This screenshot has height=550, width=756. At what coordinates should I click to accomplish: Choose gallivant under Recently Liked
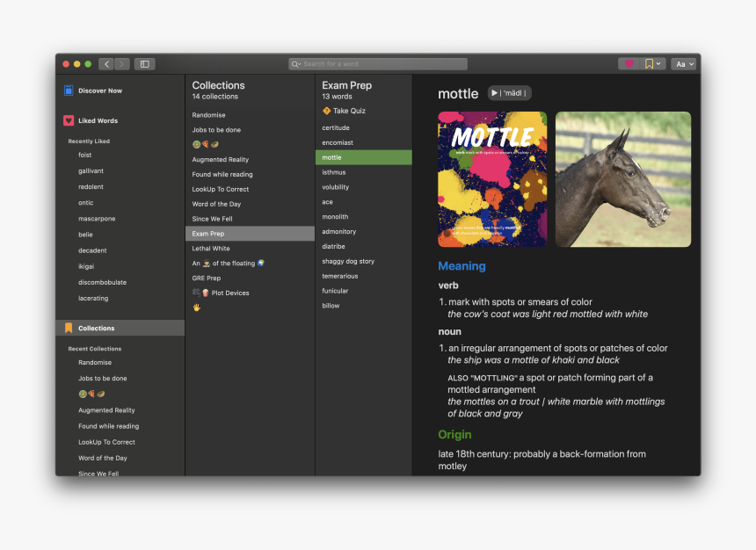coord(90,170)
